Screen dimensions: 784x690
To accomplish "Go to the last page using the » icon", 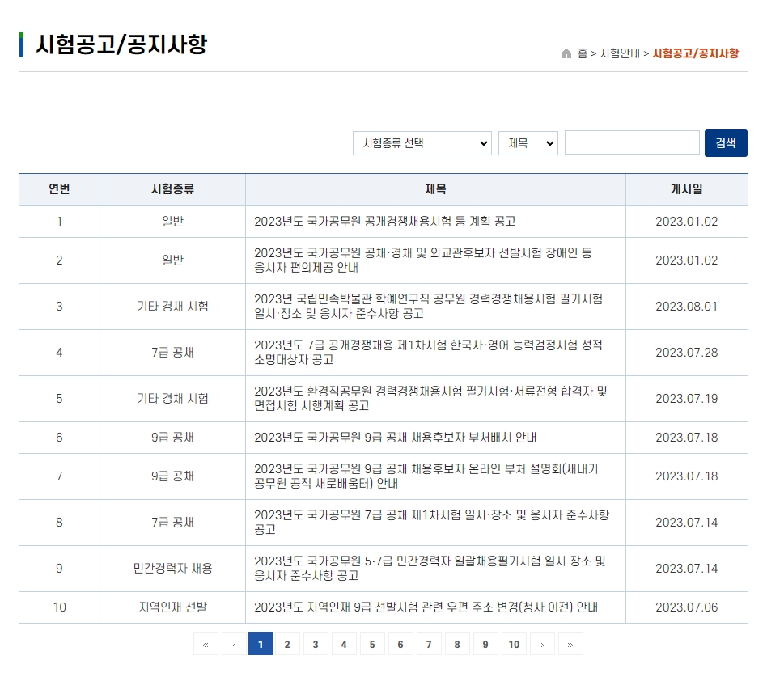I will (571, 644).
